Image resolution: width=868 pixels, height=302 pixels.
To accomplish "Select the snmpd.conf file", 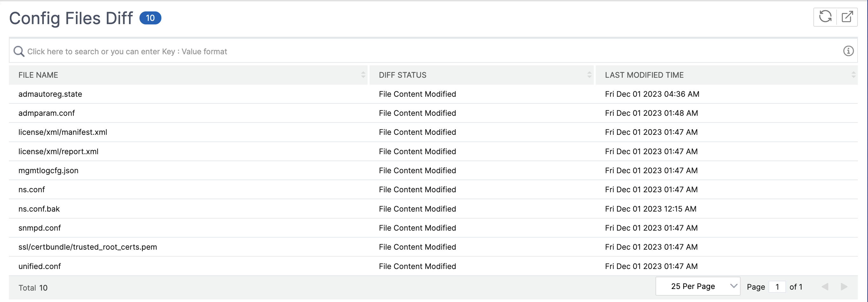I will coord(39,228).
